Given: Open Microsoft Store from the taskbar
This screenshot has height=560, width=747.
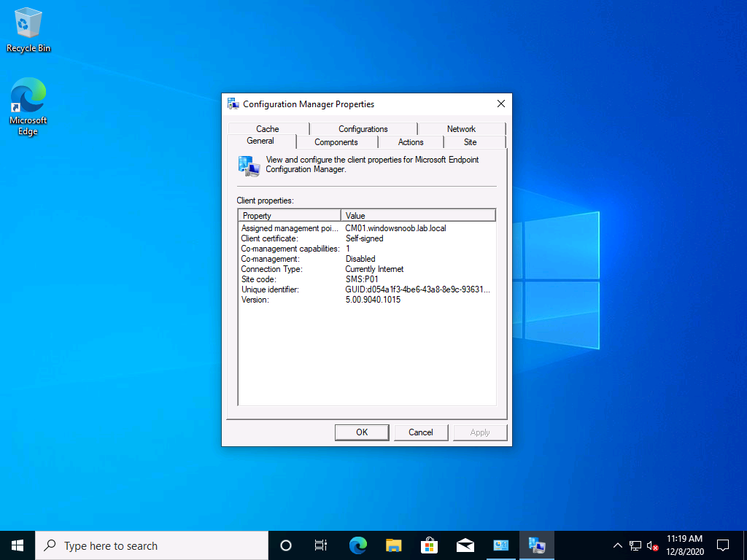Looking at the screenshot, I should pyautogui.click(x=429, y=545).
